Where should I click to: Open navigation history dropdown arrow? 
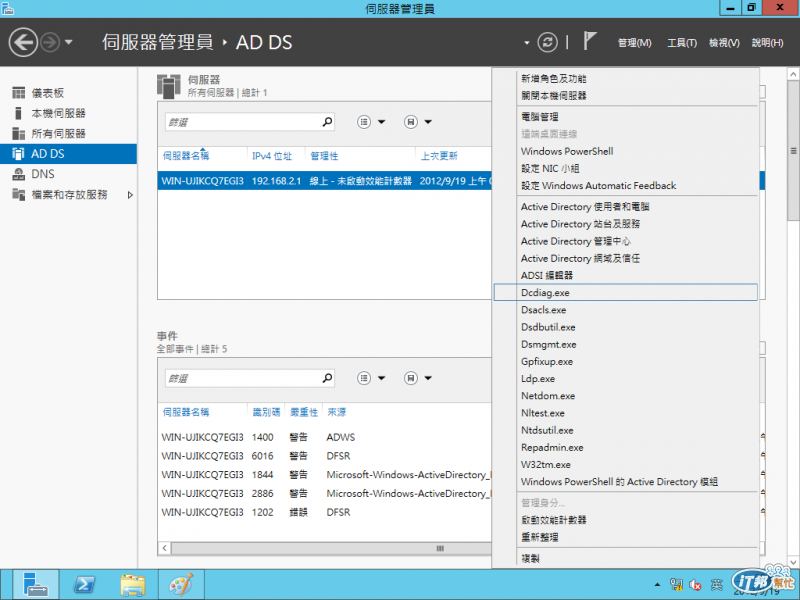69,42
